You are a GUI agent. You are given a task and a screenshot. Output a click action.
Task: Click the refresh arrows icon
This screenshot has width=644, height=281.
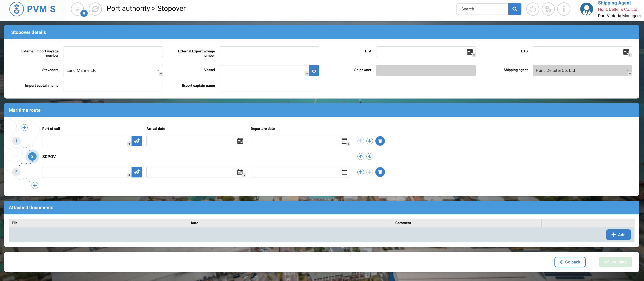pos(95,9)
